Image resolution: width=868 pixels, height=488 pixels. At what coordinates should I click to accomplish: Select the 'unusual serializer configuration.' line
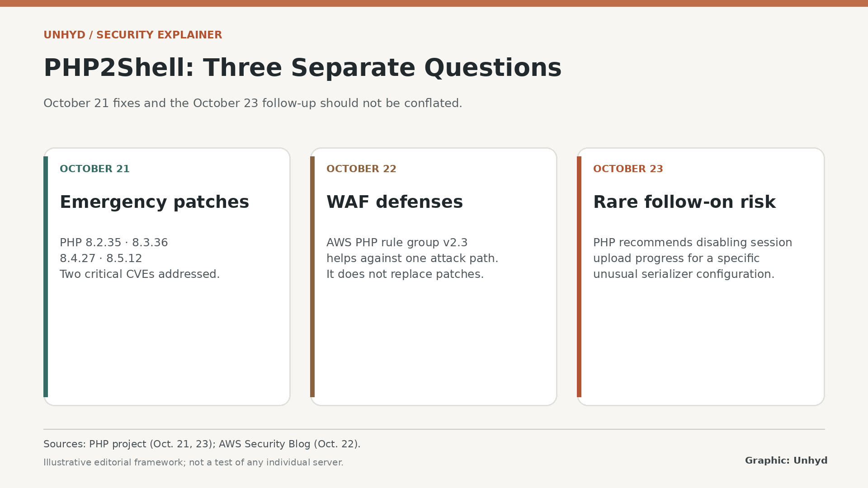tap(684, 274)
